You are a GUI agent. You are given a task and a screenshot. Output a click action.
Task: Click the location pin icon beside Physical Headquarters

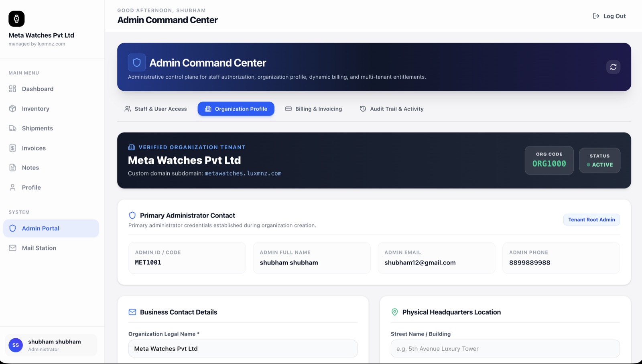tap(394, 312)
